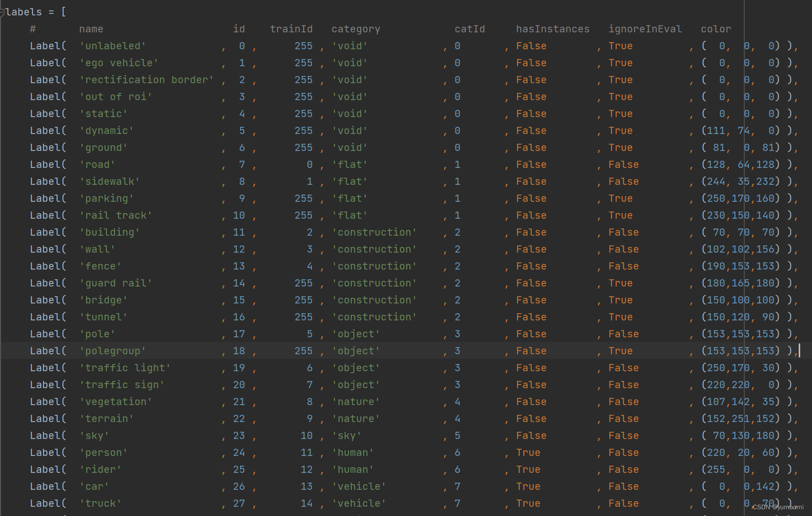Click the 'rider' name string
Image resolution: width=812 pixels, height=516 pixels.
pos(101,470)
